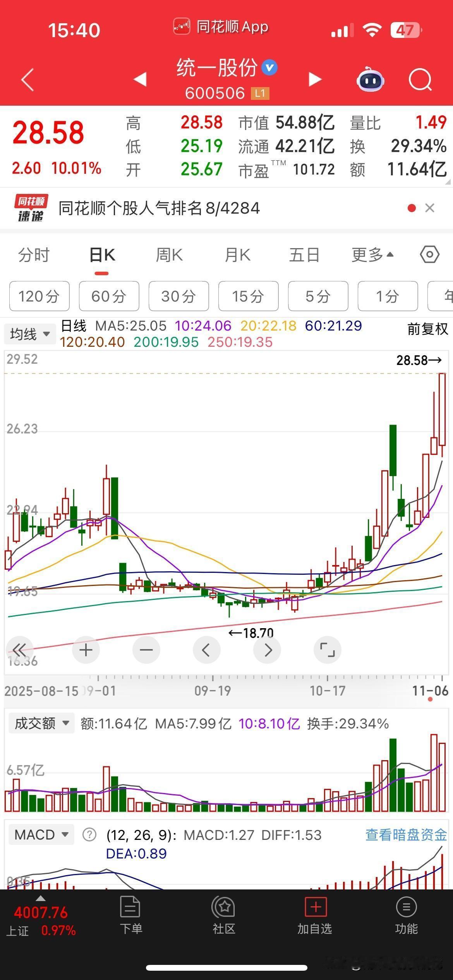Switch to next stock with right triangle
Viewport: 453px width, 980px height.
[x=315, y=79]
